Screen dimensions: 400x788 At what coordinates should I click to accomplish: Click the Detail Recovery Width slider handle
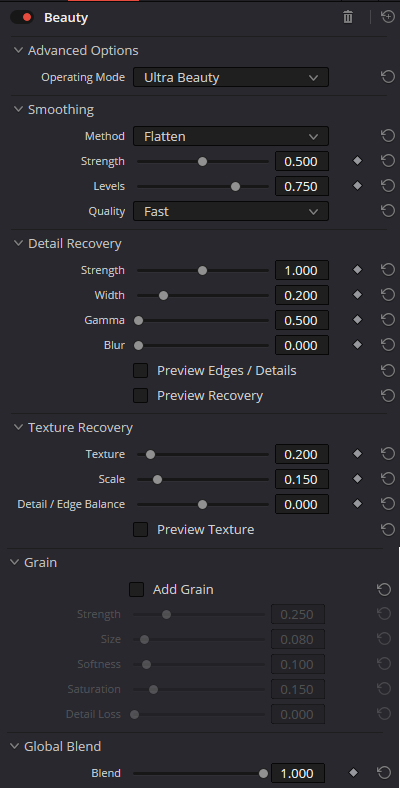pyautogui.click(x=163, y=295)
